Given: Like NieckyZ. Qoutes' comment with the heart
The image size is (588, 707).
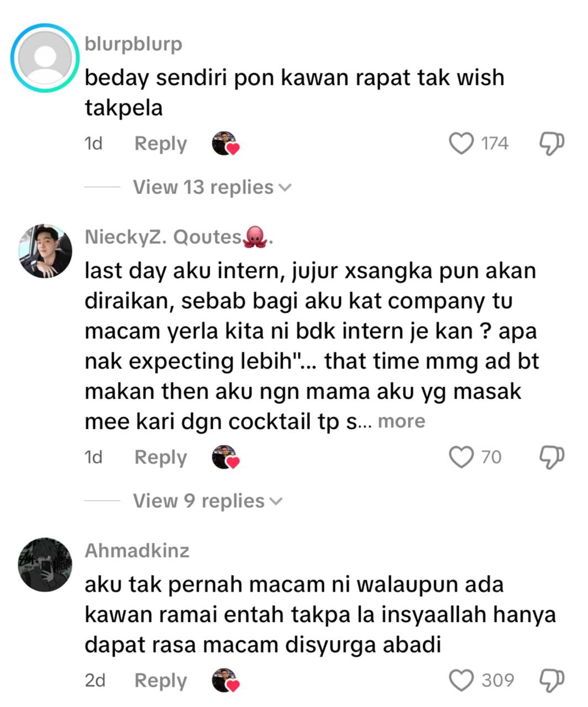Looking at the screenshot, I should (461, 457).
